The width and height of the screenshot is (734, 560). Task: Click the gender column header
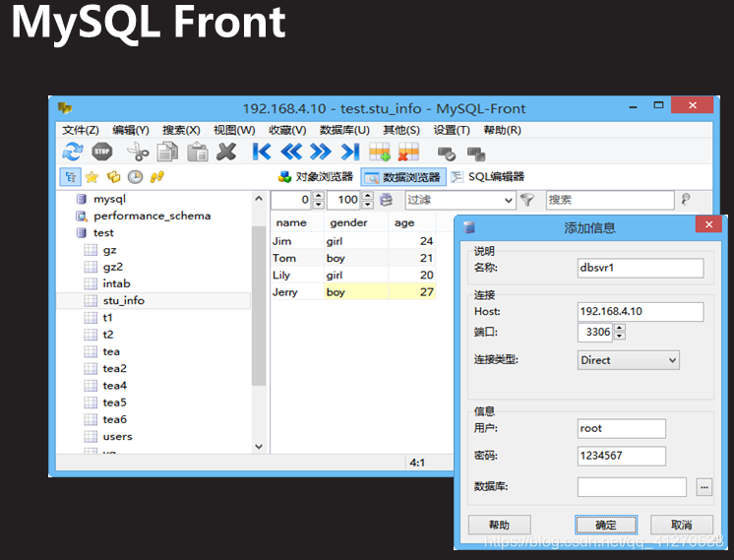[356, 222]
